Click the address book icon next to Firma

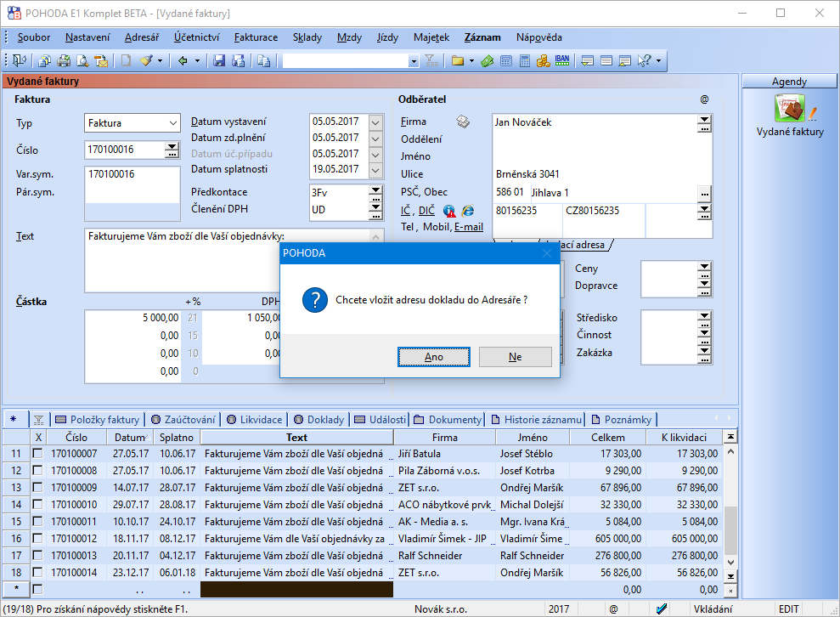[463, 122]
